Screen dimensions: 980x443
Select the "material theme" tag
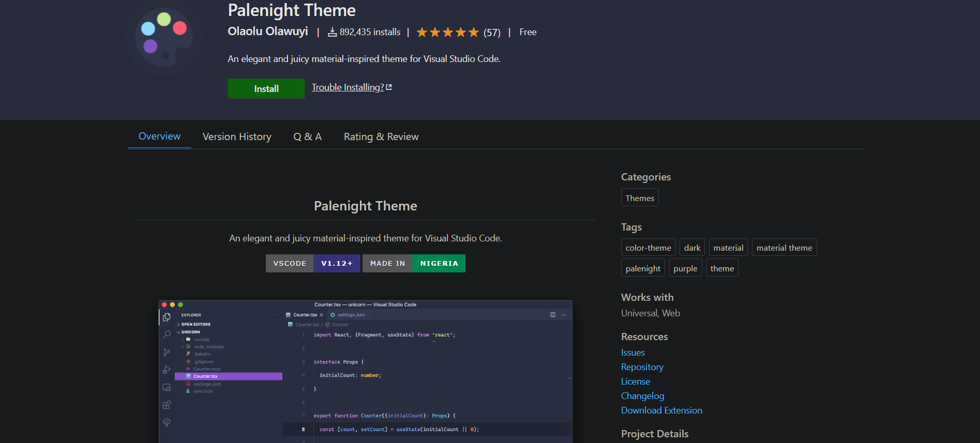click(x=784, y=248)
